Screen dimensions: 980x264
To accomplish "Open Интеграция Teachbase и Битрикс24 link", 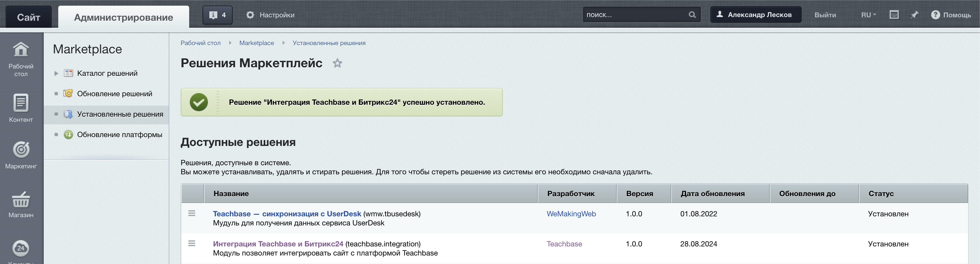I will (278, 244).
